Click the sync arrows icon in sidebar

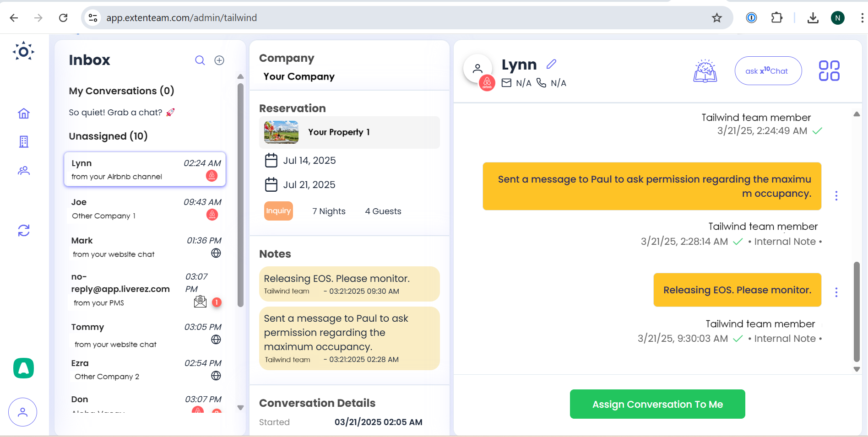(24, 230)
